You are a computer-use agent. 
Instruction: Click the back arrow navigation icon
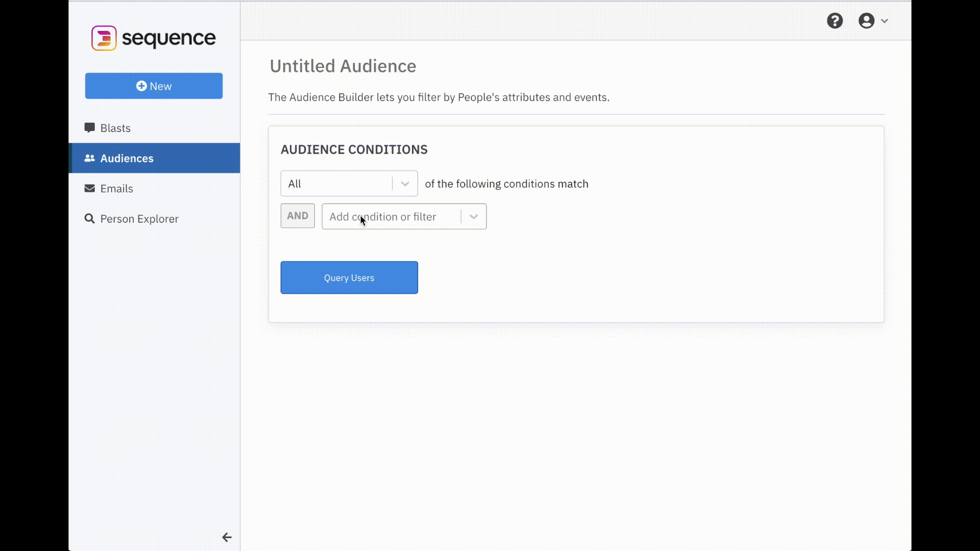pyautogui.click(x=227, y=537)
